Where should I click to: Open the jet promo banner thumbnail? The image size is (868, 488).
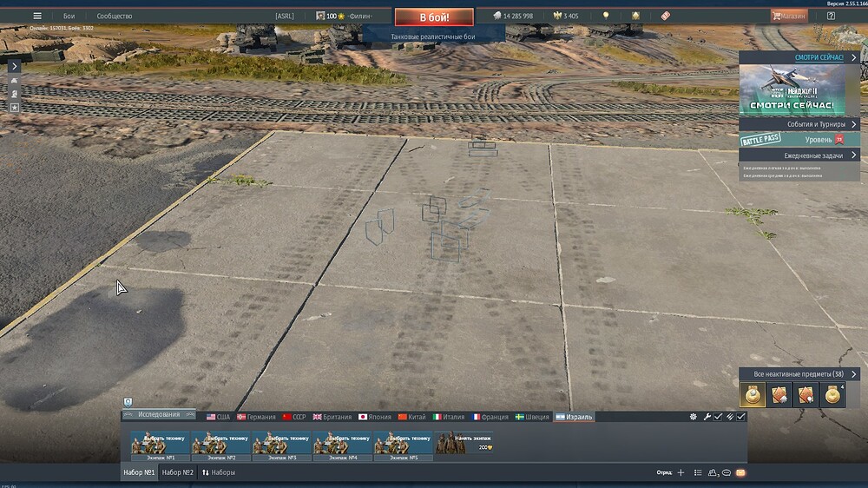(792, 89)
